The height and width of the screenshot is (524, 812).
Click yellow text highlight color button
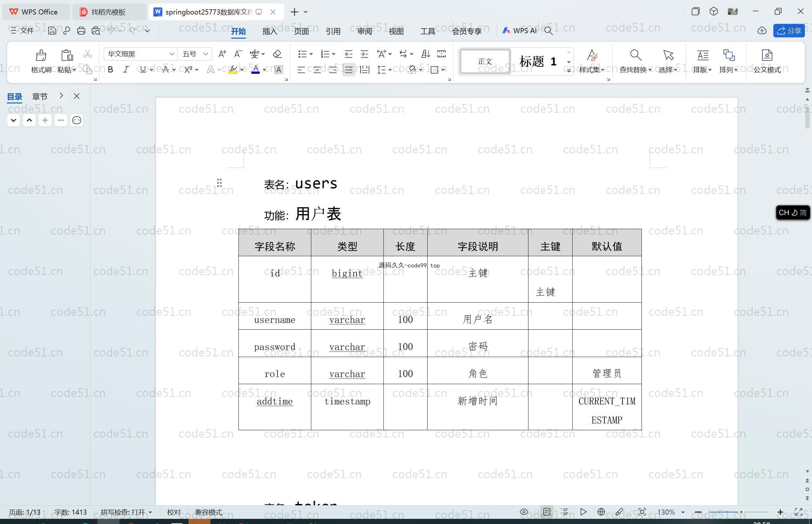coord(233,70)
